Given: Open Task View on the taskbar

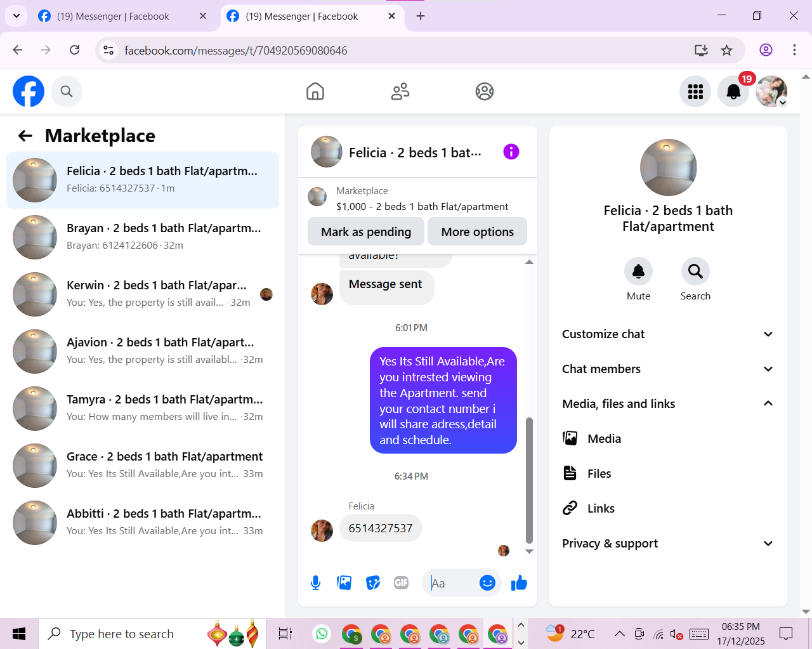Looking at the screenshot, I should (x=285, y=634).
